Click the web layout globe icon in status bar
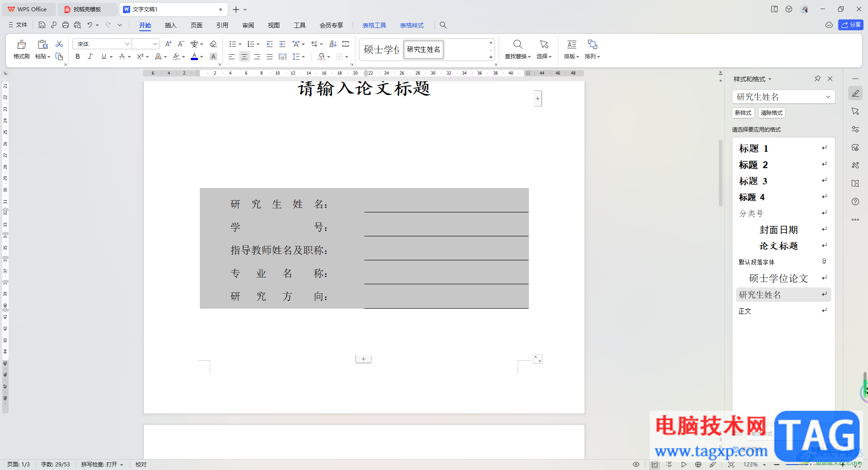 coord(698,465)
